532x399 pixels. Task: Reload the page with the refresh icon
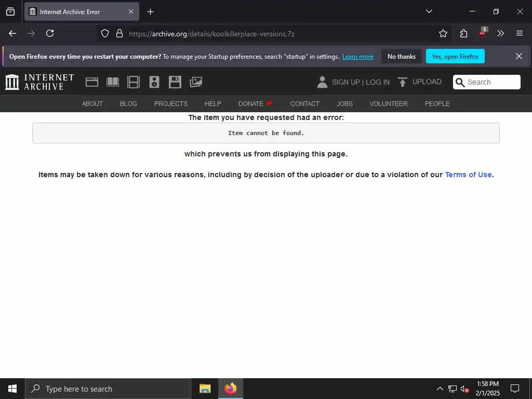[50, 33]
